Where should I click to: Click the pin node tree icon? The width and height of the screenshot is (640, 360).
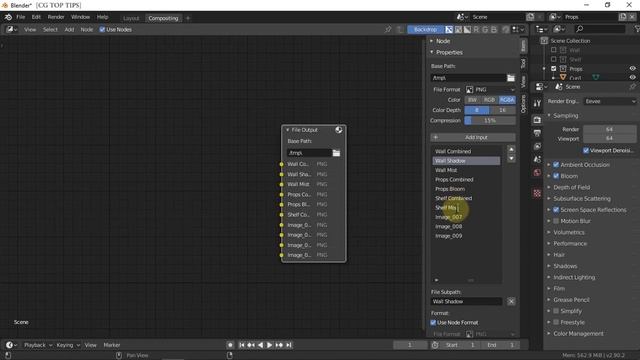388,29
